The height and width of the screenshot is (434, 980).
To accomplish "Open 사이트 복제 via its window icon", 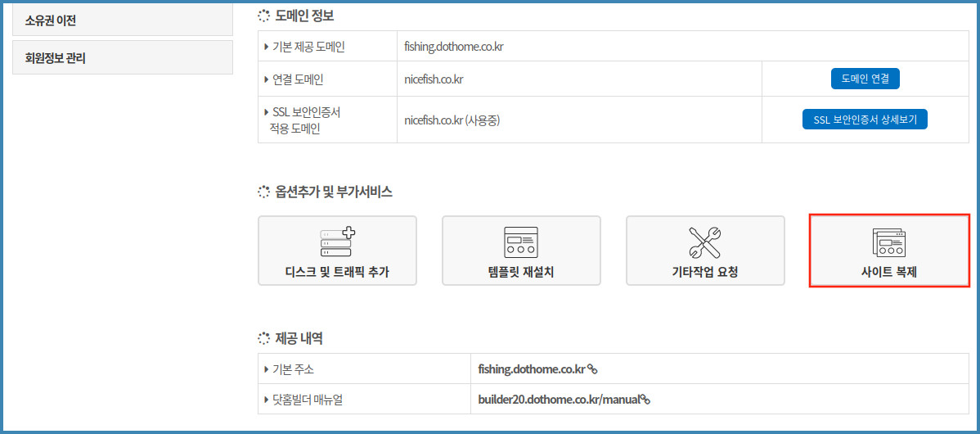I will click(888, 242).
